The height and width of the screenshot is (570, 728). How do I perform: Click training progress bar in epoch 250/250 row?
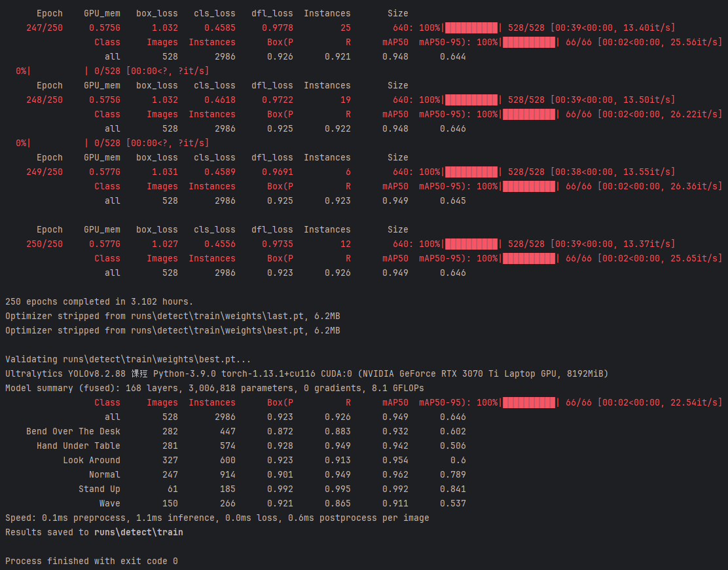pyautogui.click(x=471, y=244)
